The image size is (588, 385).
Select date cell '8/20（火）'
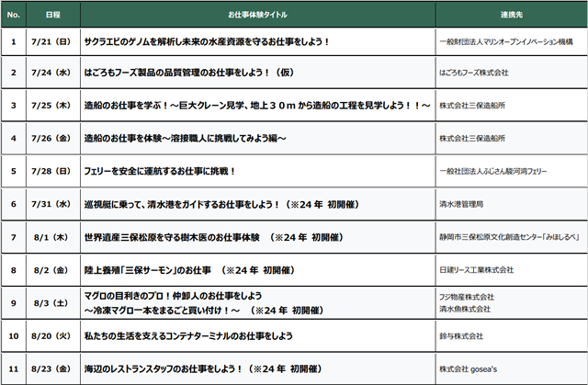click(51, 336)
